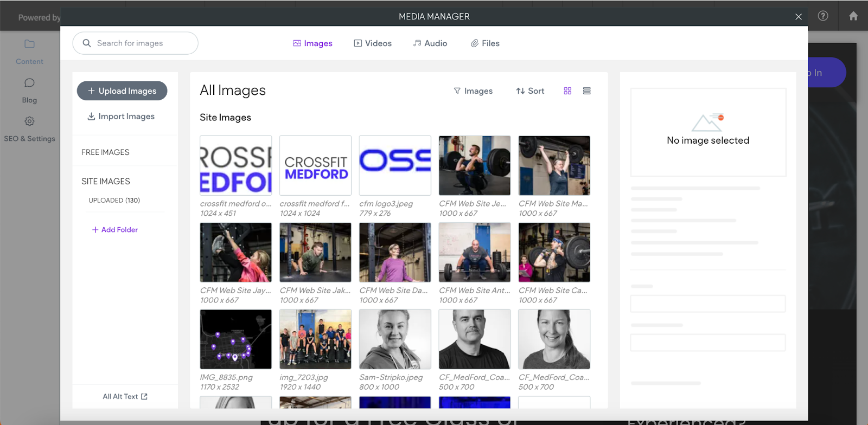Screen dimensions: 868x425
Task: Click the Sam-Stripko.jpeg file name
Action: click(x=391, y=377)
